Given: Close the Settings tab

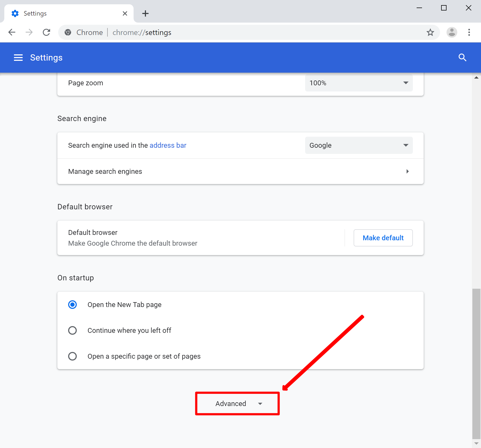Looking at the screenshot, I should pos(125,13).
